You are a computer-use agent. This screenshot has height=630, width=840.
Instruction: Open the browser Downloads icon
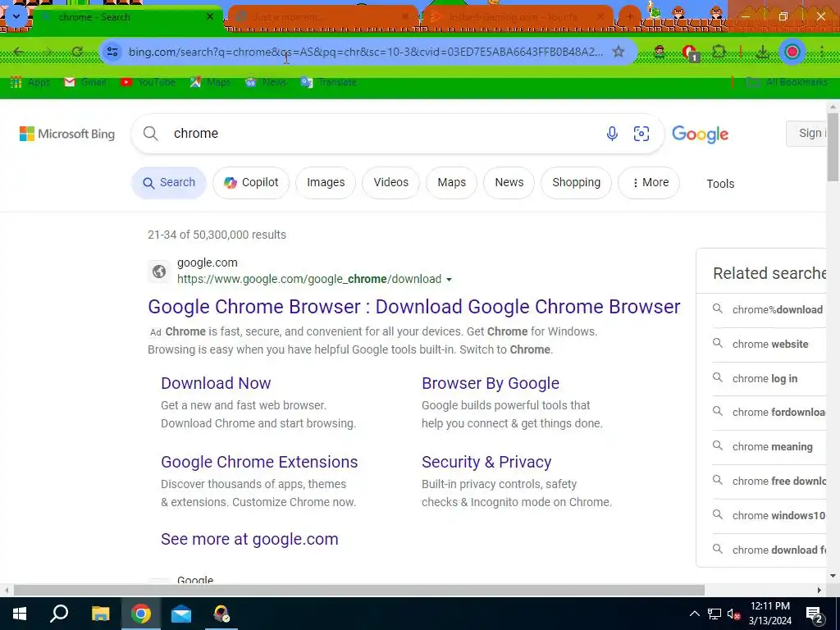pos(762,52)
